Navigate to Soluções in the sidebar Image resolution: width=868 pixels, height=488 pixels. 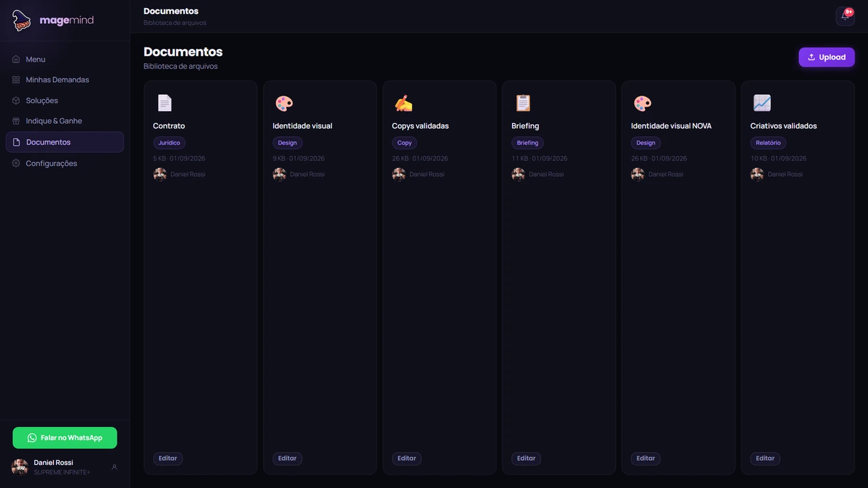pos(64,100)
